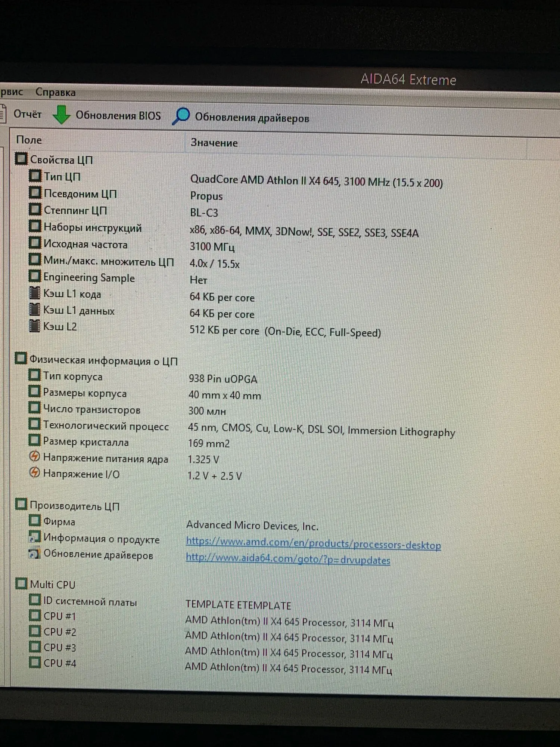Select the Физическая информация о ЦП group icon

click(x=21, y=358)
